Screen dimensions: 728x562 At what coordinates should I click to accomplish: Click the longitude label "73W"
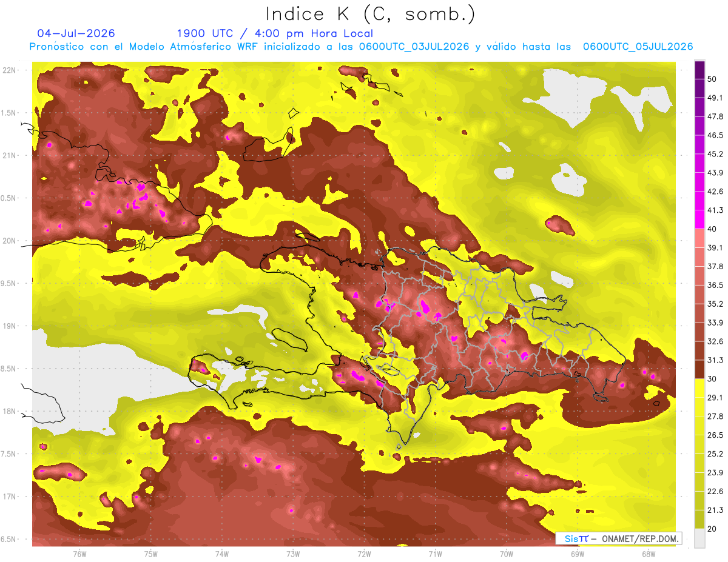[293, 554]
